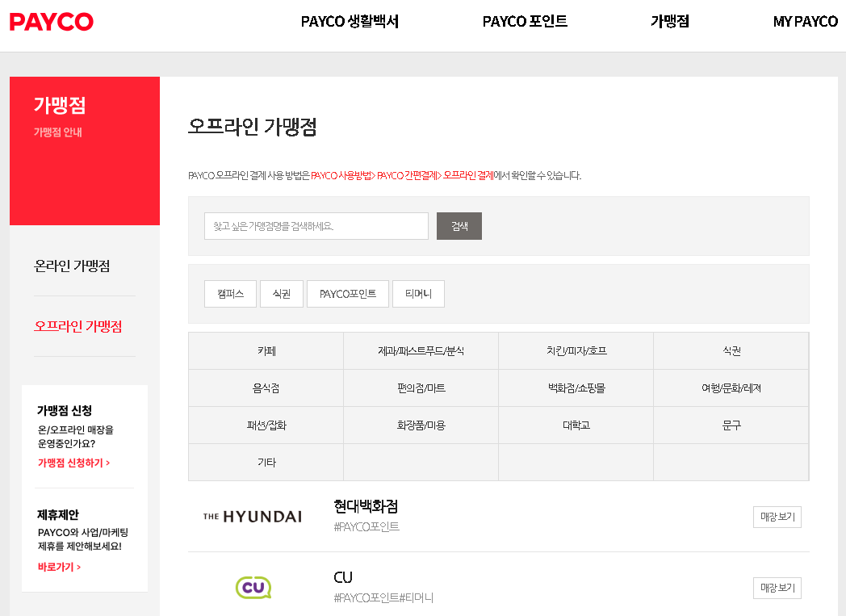Click 가맹점 안내 in red panel
Screen dimensions: 846x616
tap(58, 132)
